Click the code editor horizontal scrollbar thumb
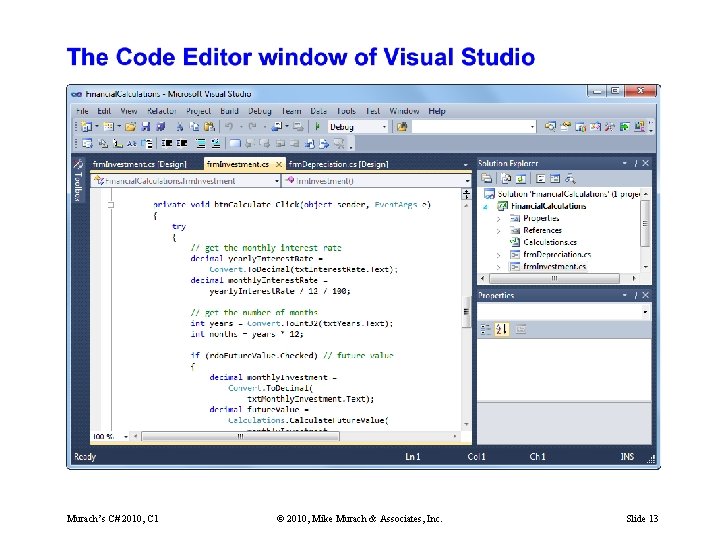 point(241,436)
